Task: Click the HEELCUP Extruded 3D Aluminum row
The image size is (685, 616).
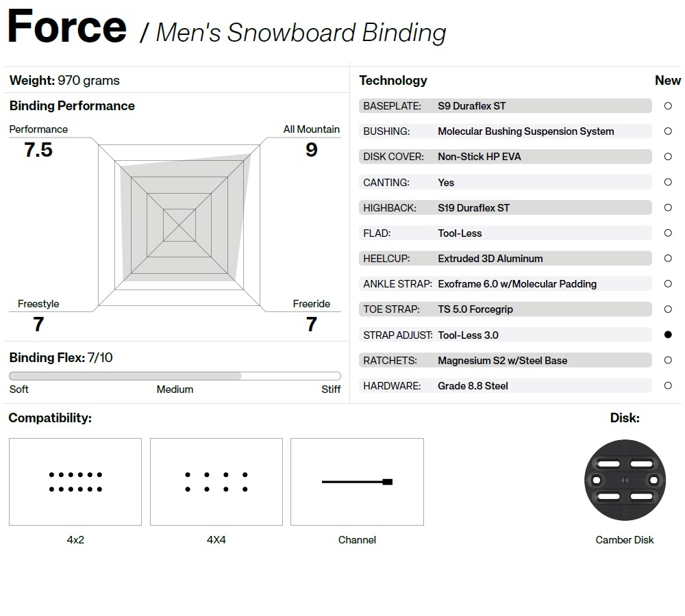Action: pyautogui.click(x=505, y=259)
